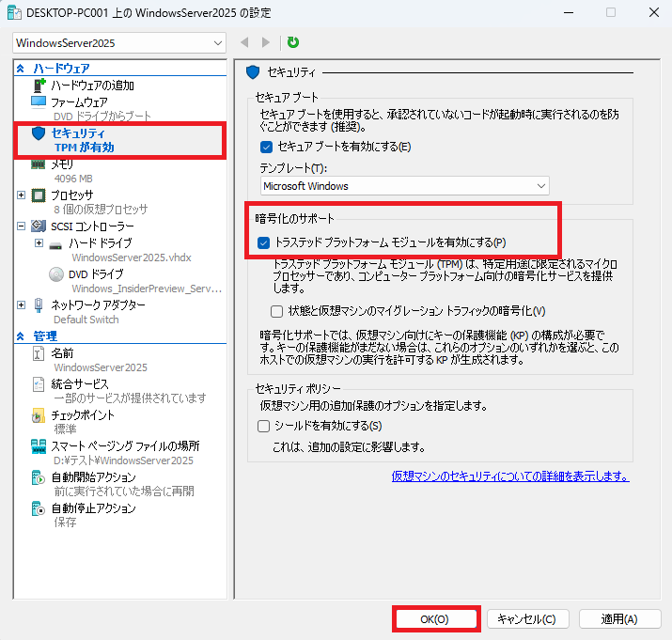Click the ネットワーク アダプター icon
Screen dimensions: 672x640
39,304
